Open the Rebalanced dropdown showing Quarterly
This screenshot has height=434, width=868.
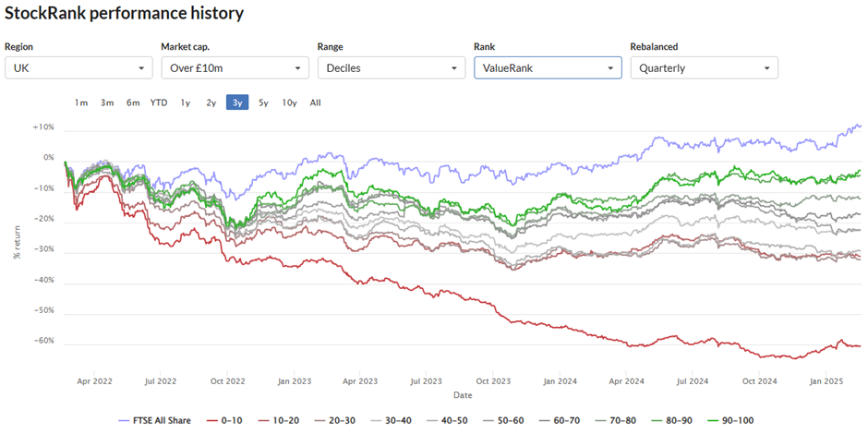coord(705,68)
